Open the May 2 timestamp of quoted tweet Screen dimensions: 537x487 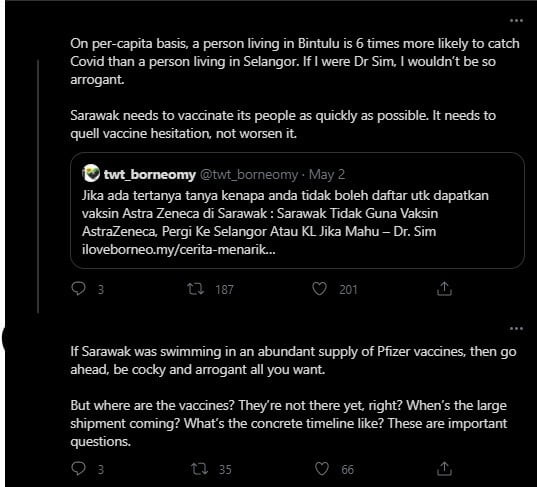[327, 175]
